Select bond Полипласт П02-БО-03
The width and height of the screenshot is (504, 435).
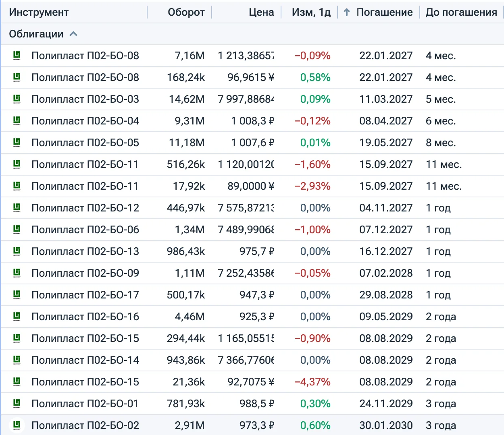[x=85, y=99]
